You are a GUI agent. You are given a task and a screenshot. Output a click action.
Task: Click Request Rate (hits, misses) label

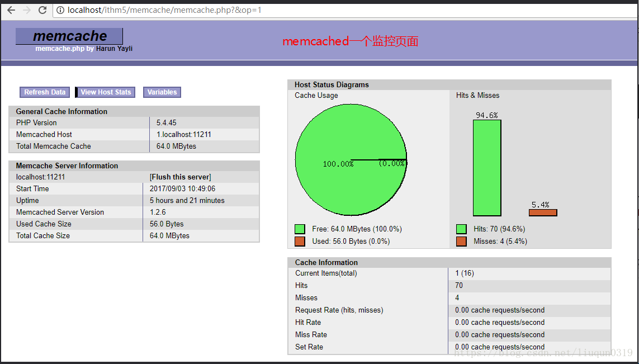point(339,310)
